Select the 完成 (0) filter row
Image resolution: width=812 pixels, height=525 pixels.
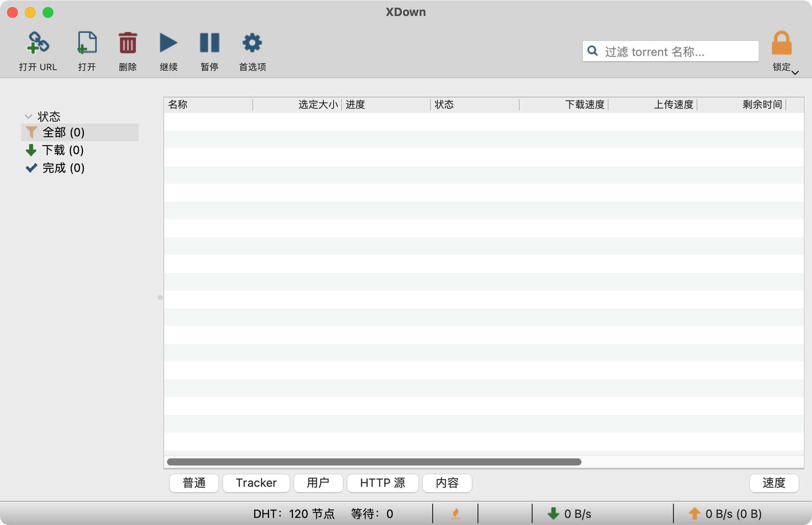[x=80, y=168]
